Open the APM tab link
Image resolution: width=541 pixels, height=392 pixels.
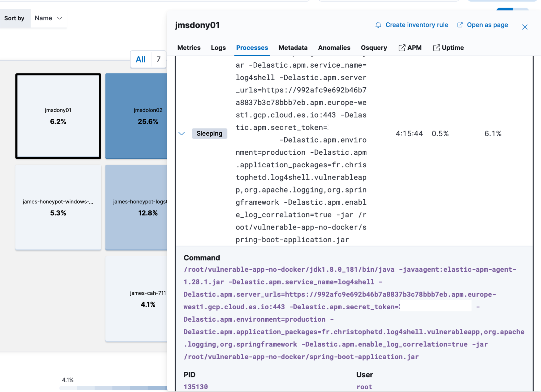[x=410, y=48]
